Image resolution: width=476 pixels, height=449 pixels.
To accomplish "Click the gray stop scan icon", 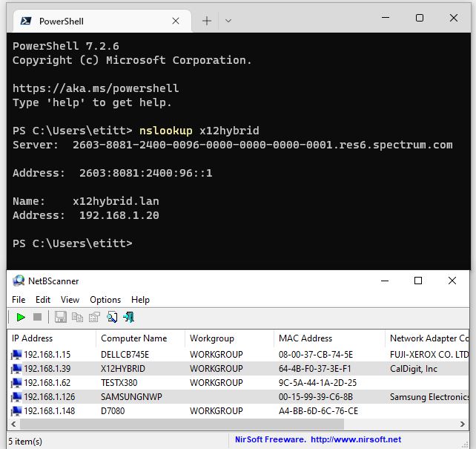I will (37, 318).
